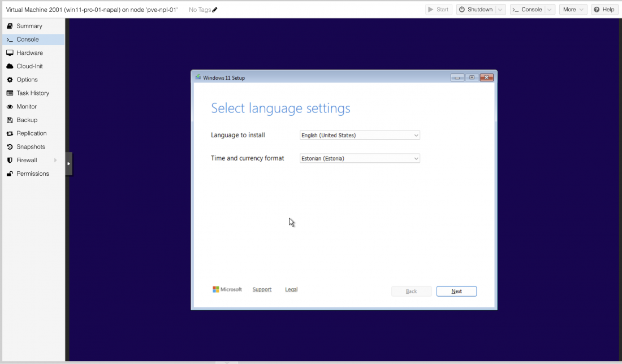Viewport: 622px width, 364px height.
Task: Open the Permissions section
Action: point(33,174)
